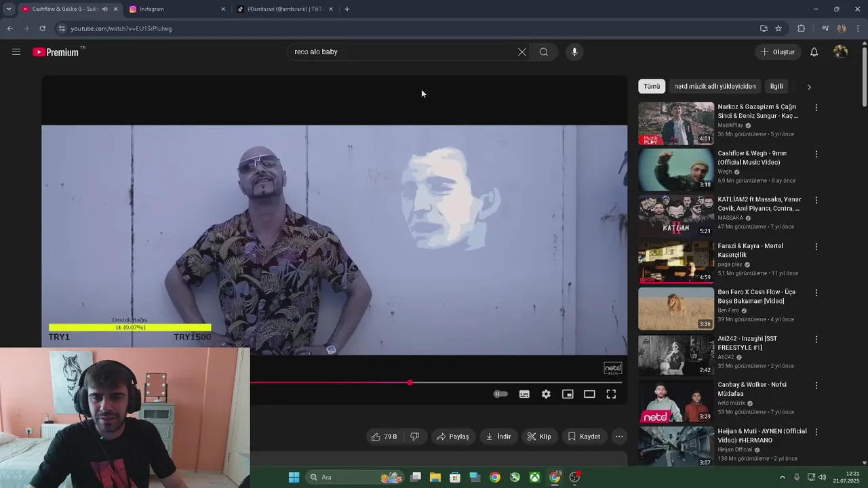Switch to miniplayer mode
This screenshot has width=868, height=488.
568,394
